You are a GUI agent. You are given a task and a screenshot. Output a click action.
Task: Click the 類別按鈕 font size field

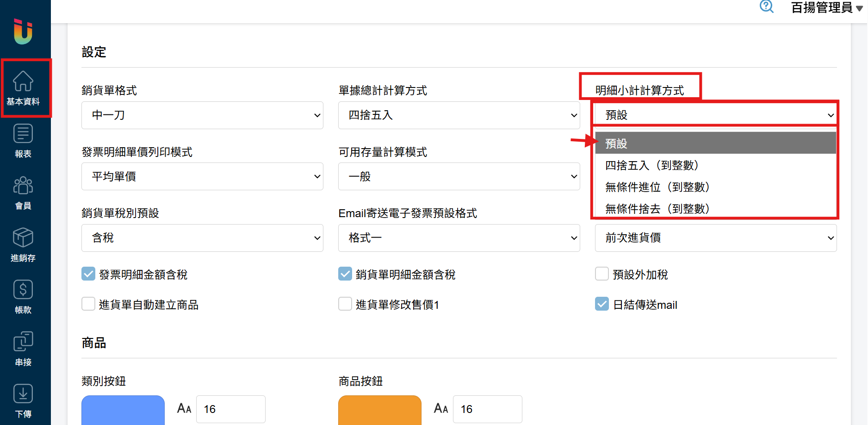pyautogui.click(x=230, y=409)
